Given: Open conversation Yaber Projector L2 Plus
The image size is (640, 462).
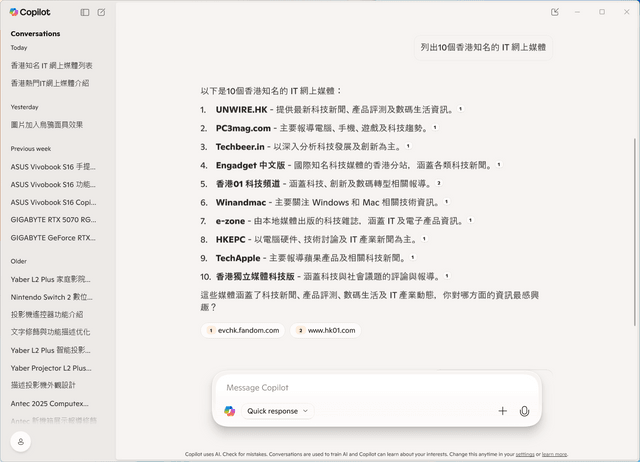Looking at the screenshot, I should pos(51,368).
